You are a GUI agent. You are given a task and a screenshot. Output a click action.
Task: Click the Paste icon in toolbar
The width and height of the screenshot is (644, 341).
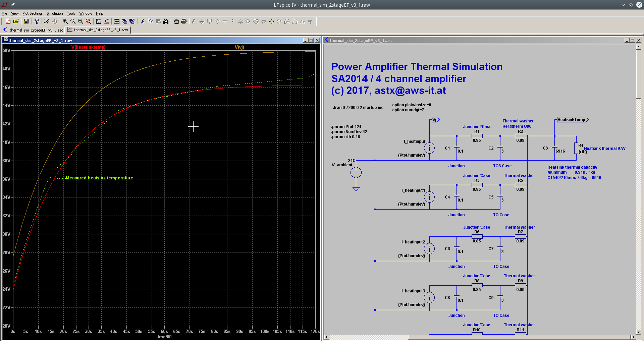[x=158, y=21]
